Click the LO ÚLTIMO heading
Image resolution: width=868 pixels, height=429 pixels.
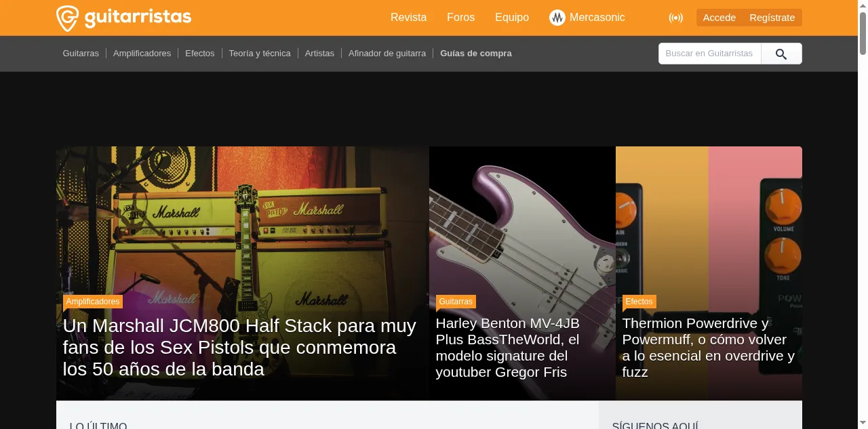(98, 425)
